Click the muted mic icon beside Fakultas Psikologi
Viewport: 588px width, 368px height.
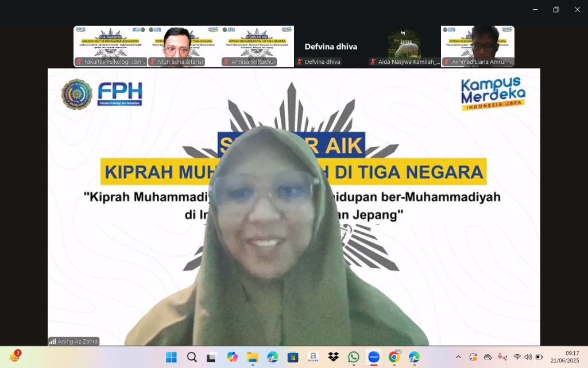(79, 62)
